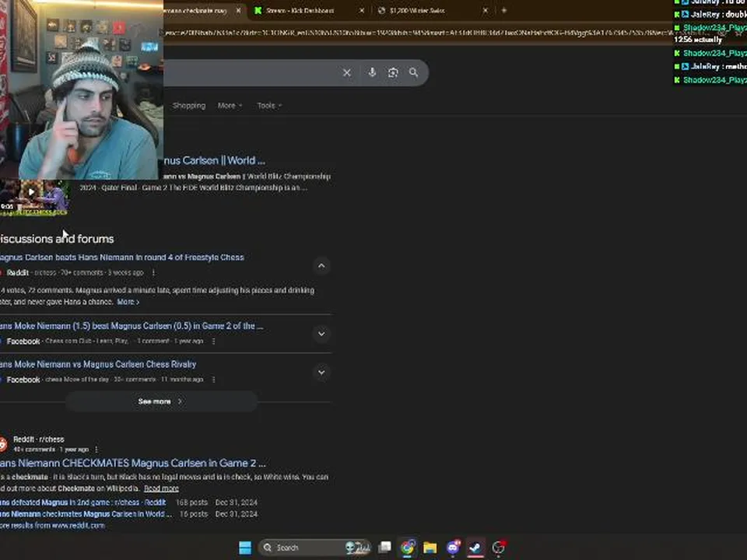747x560 pixels.
Task: Click the Windows taskbar Search box
Action: coord(315,548)
